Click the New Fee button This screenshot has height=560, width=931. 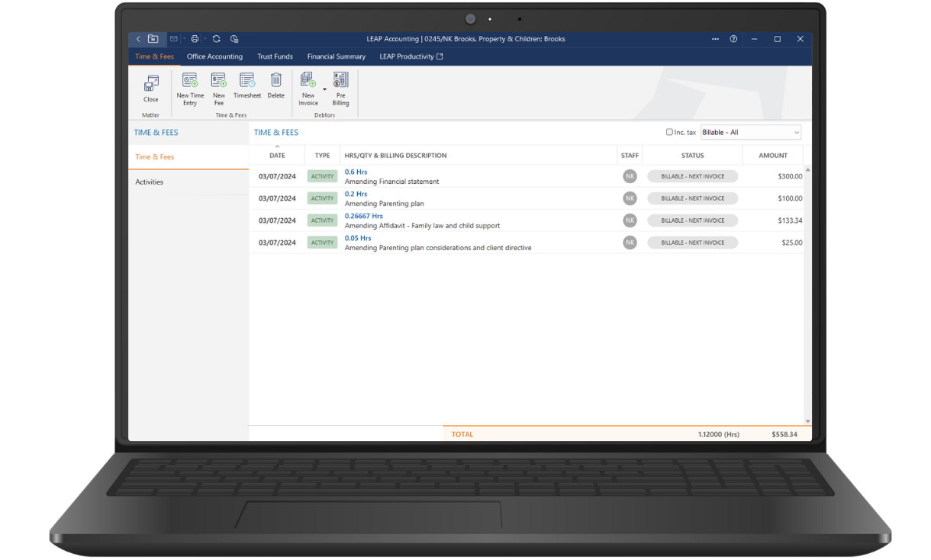click(x=219, y=89)
